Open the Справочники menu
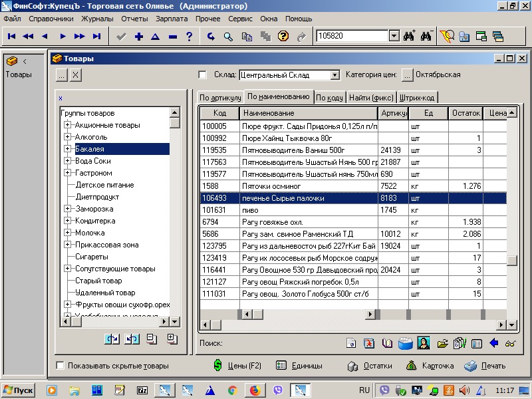This screenshot has height=399, width=532. click(51, 19)
